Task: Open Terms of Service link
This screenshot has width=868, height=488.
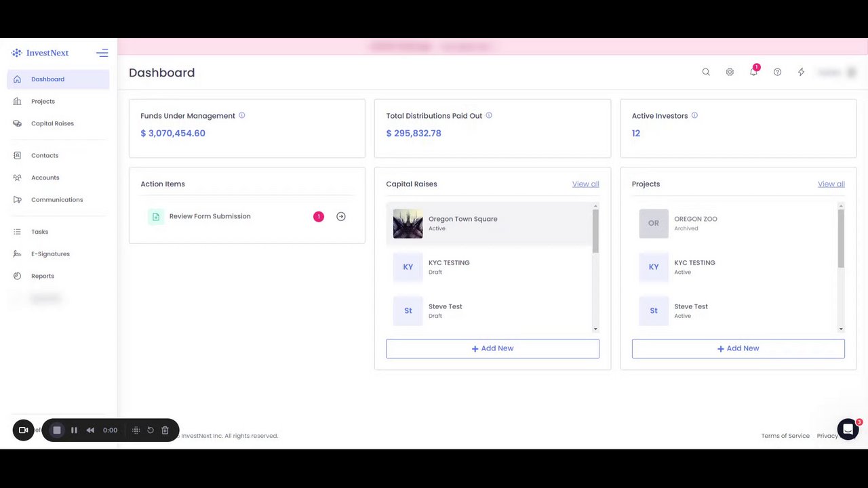Action: 785,436
